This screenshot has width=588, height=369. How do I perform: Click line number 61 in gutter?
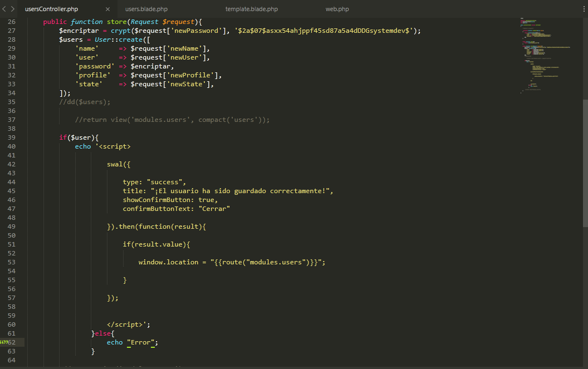(12, 333)
